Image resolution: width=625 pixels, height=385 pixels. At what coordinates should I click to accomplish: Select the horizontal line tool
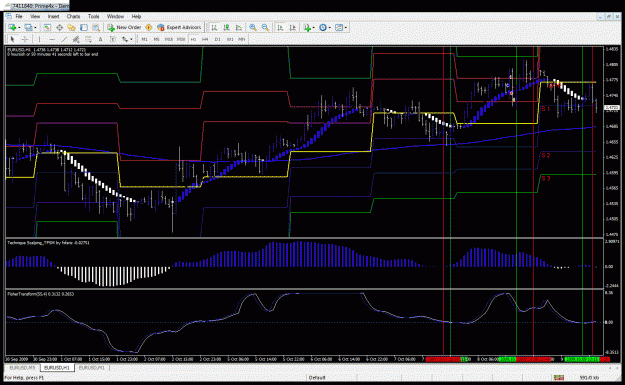coord(52,39)
